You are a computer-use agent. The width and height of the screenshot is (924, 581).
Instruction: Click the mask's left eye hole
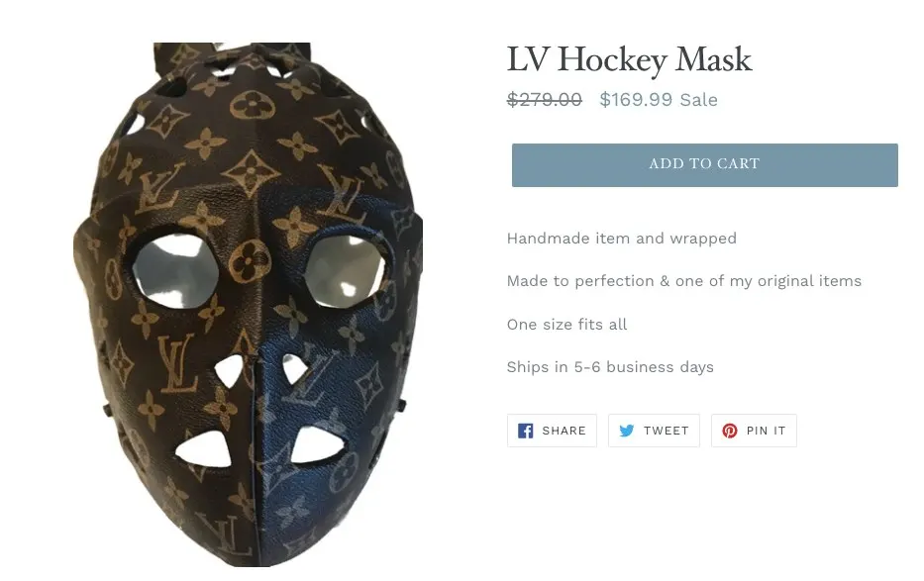point(175,271)
